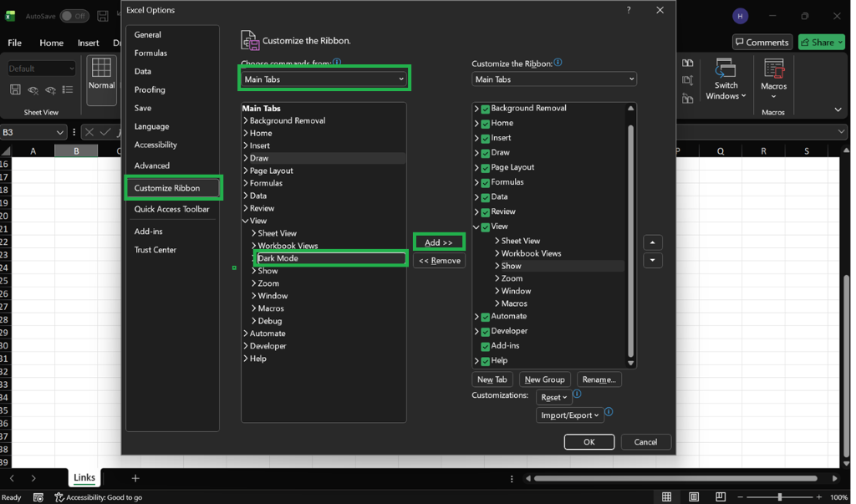Uncheck the Insert tab checkbox
856x504 pixels.
pyautogui.click(x=485, y=138)
